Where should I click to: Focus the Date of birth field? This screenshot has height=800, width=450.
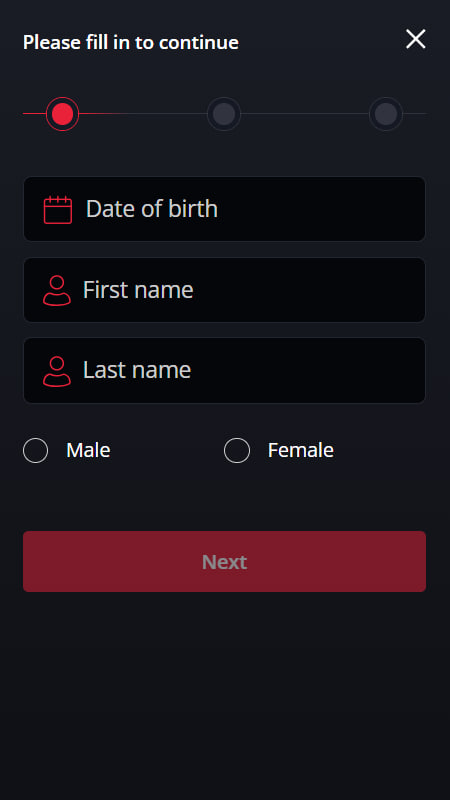click(224, 209)
